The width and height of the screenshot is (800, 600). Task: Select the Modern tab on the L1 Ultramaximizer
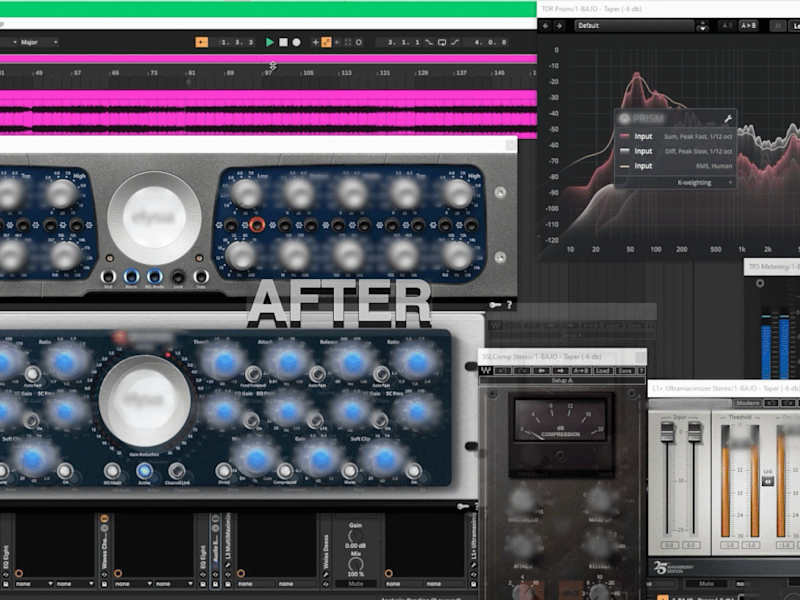[748, 402]
